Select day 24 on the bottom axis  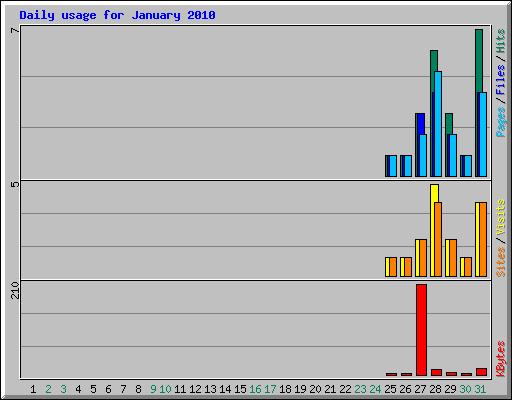click(x=375, y=389)
